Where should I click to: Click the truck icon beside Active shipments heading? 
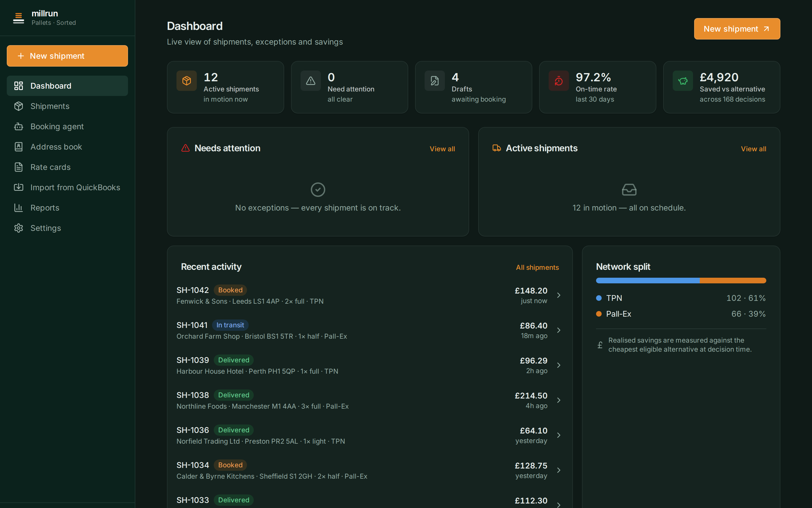[x=497, y=148]
